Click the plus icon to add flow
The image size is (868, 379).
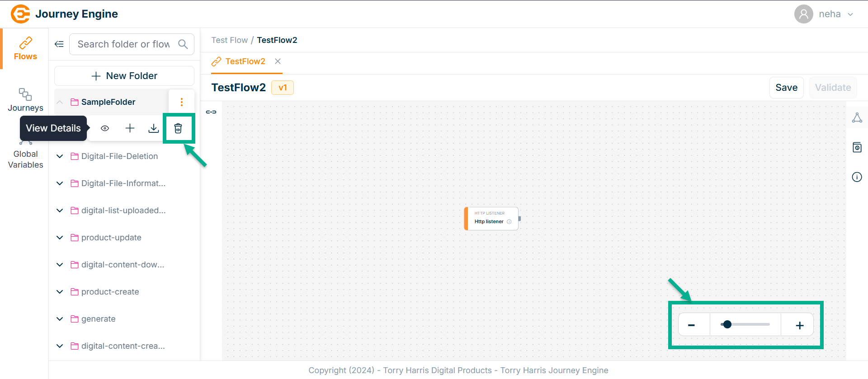[130, 128]
